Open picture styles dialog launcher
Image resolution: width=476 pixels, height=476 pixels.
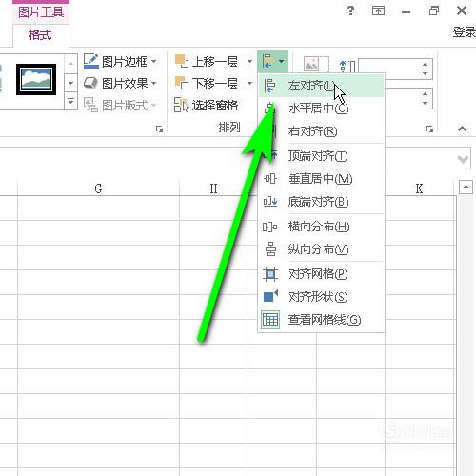pos(159,129)
